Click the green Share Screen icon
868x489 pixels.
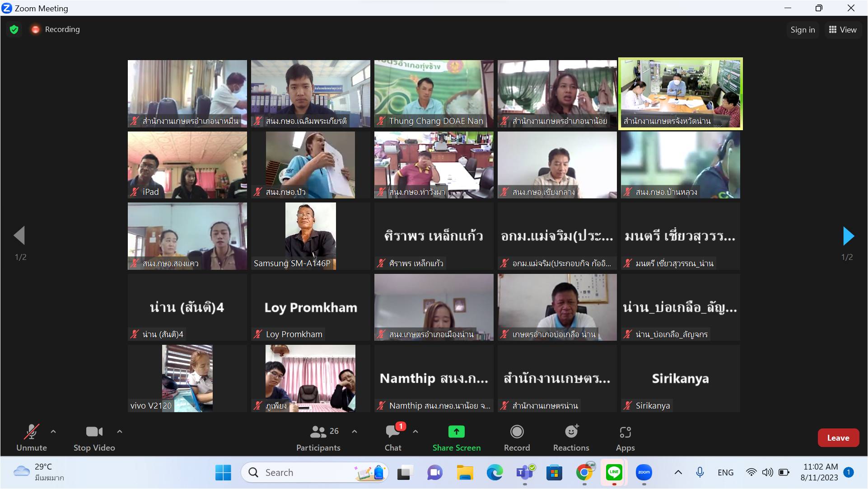(x=456, y=432)
